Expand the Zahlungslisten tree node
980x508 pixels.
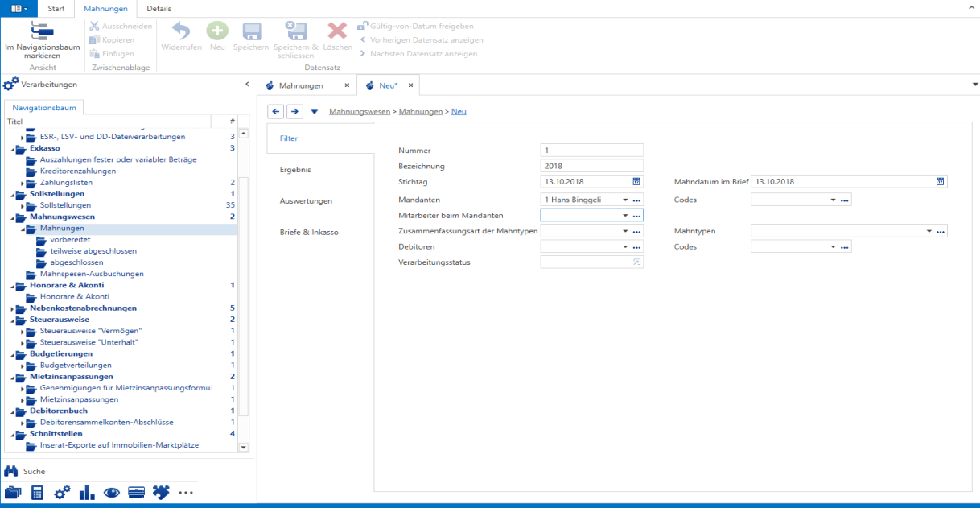[x=23, y=184]
